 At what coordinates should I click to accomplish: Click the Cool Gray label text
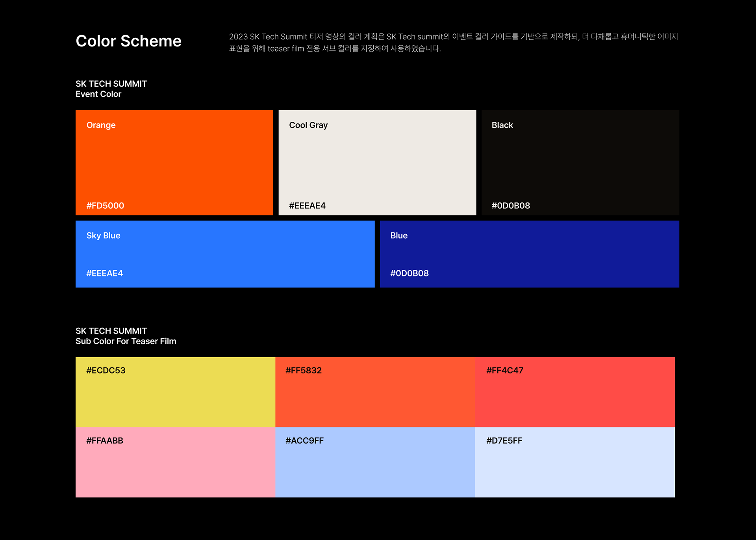pyautogui.click(x=308, y=125)
